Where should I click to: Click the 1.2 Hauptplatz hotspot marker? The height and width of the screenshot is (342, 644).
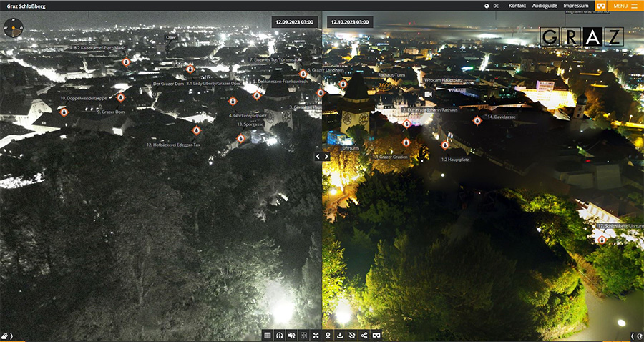445,145
